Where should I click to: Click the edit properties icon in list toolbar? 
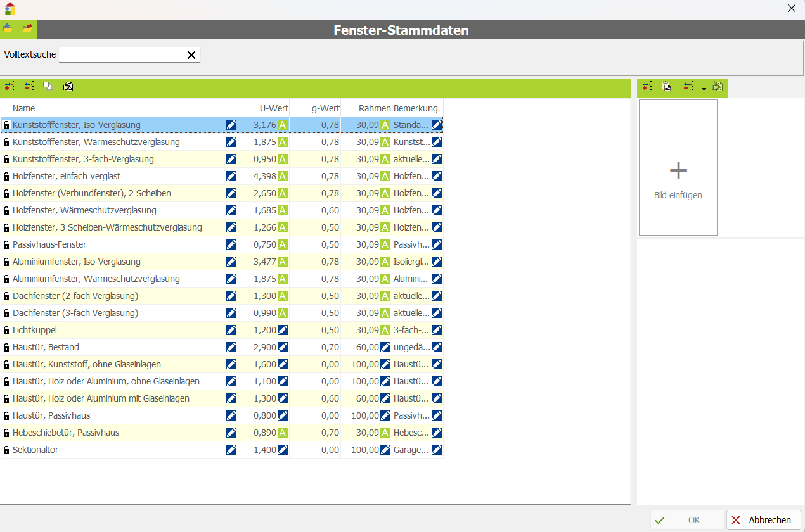[x=68, y=86]
